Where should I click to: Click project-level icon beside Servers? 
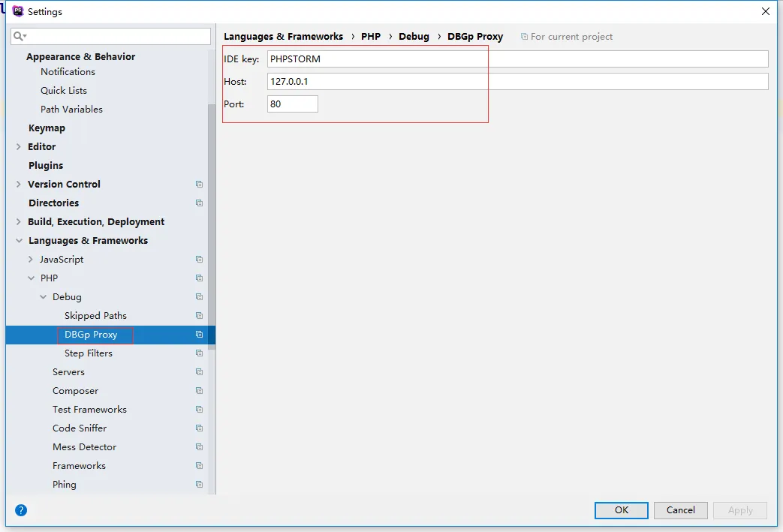[x=199, y=372]
